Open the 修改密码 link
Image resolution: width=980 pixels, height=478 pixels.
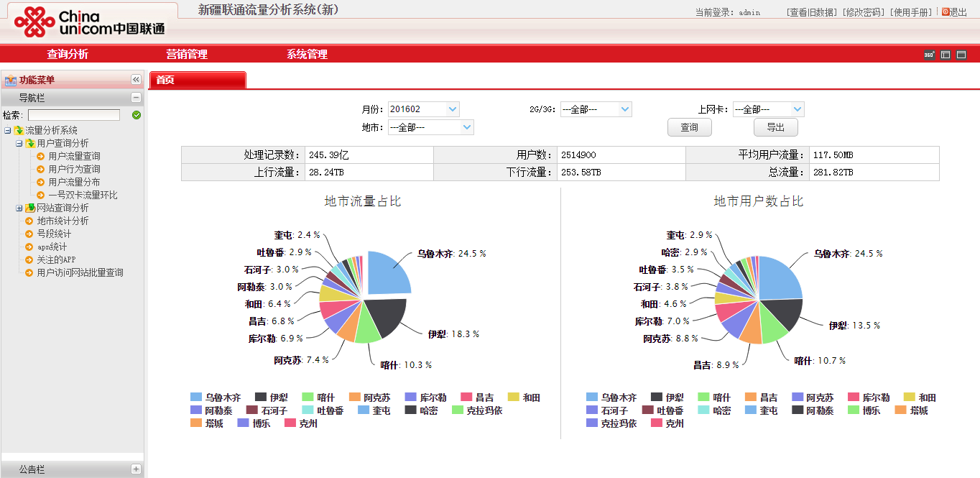(864, 12)
